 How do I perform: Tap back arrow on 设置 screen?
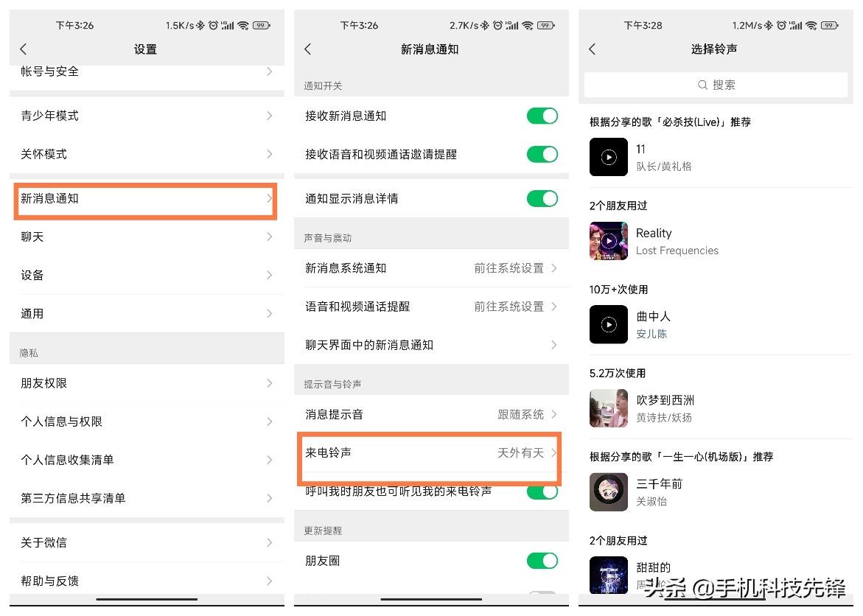(x=23, y=49)
